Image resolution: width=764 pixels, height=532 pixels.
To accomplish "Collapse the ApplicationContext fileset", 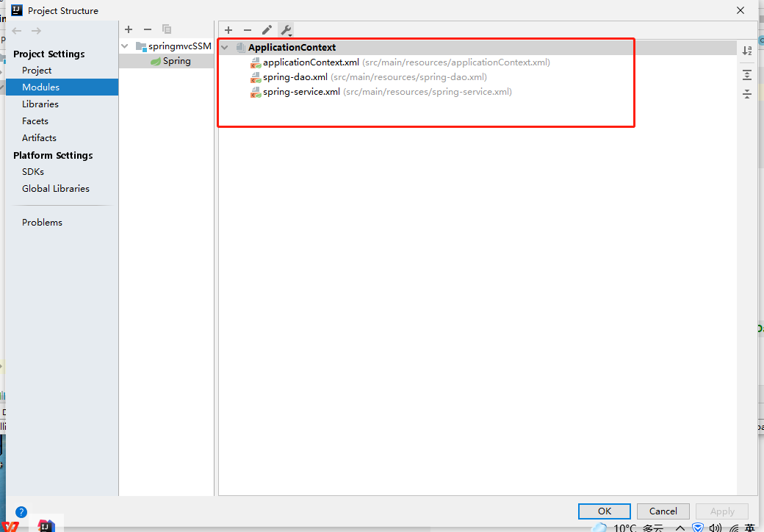I will coord(225,47).
